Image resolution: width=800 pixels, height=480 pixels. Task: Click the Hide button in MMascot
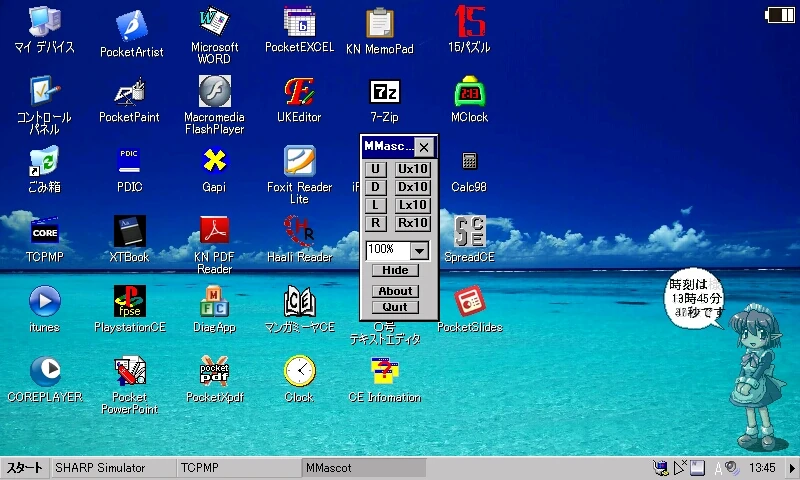click(x=395, y=270)
